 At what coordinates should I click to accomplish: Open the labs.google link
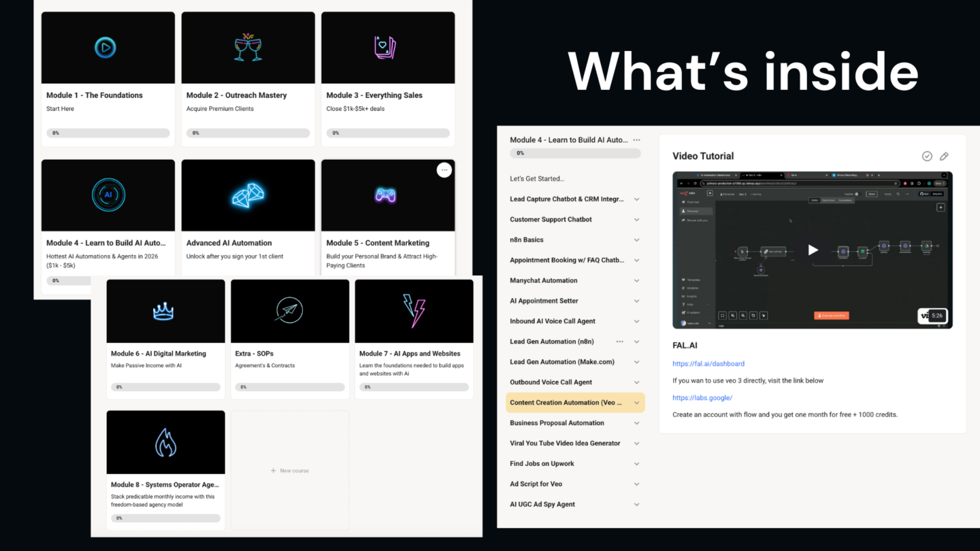(x=702, y=398)
